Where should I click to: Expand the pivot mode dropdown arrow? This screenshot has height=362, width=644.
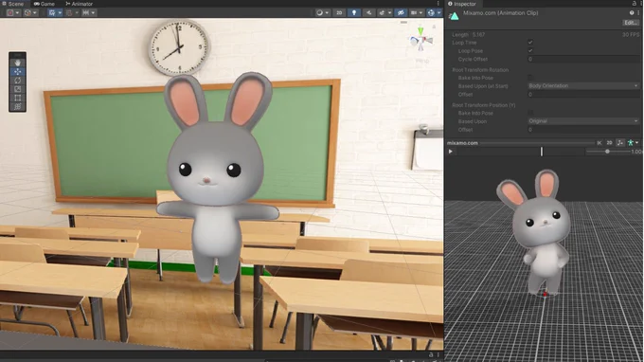(x=17, y=12)
